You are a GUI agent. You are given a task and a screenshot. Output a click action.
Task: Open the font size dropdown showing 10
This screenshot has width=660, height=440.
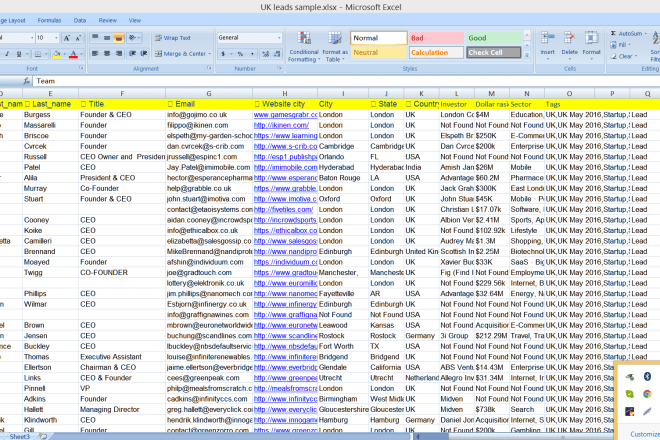coord(56,38)
